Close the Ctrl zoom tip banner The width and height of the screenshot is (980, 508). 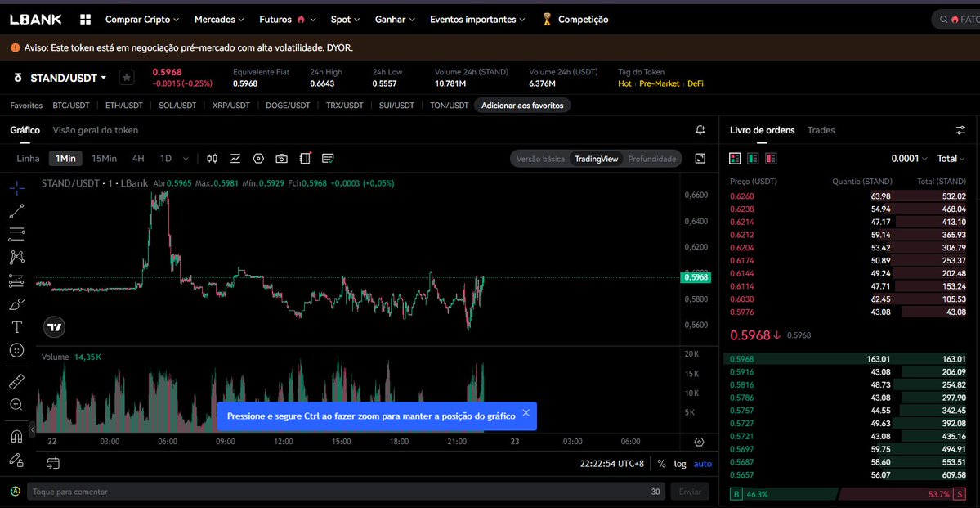[526, 413]
